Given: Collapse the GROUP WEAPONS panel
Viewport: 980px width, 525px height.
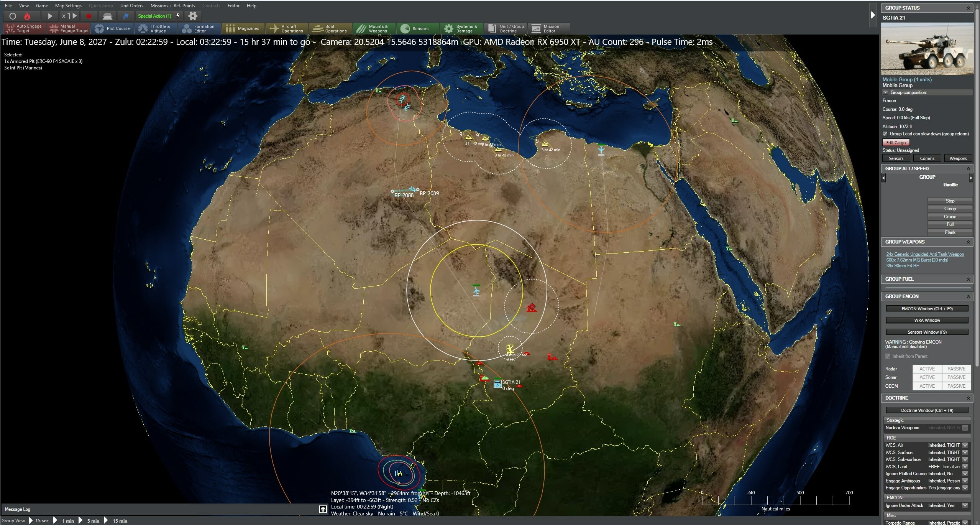Looking at the screenshot, I should tap(969, 242).
